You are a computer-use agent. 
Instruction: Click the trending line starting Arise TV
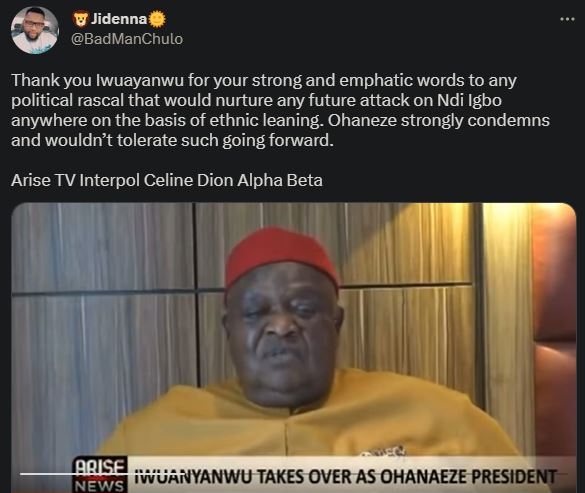(x=167, y=180)
